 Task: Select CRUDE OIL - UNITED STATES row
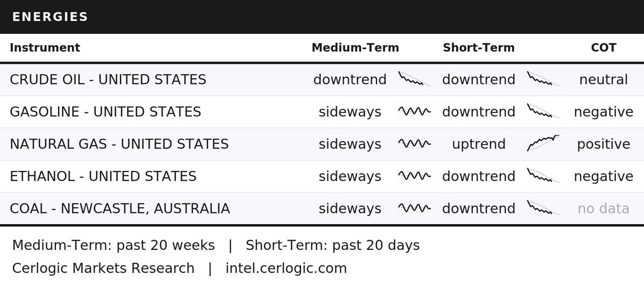(x=322, y=80)
